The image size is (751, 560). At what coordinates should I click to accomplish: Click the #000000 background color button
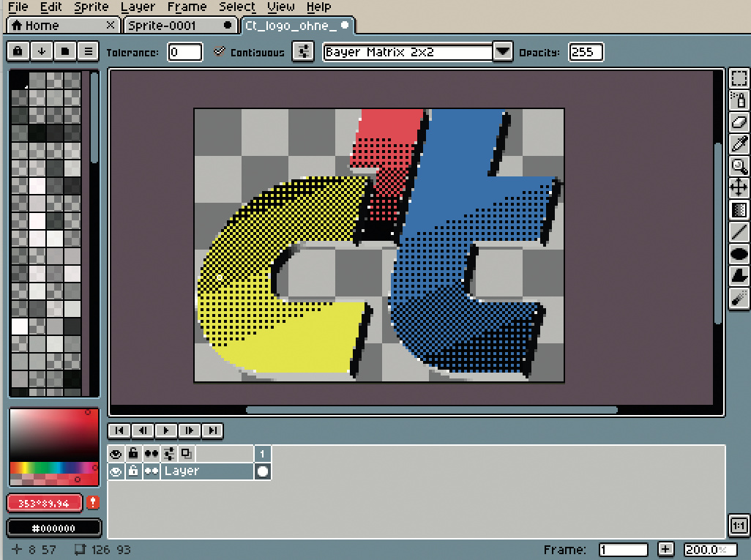[x=53, y=528]
